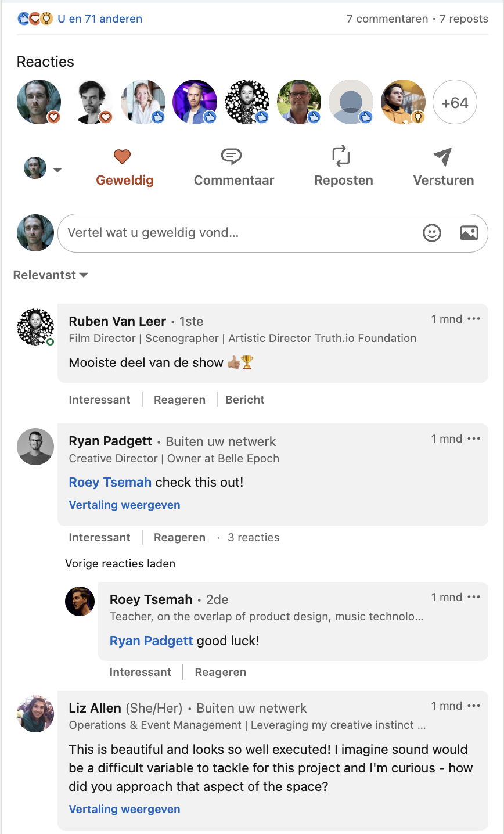Open the emoji picker in comment box
The width and height of the screenshot is (504, 834).
click(432, 233)
